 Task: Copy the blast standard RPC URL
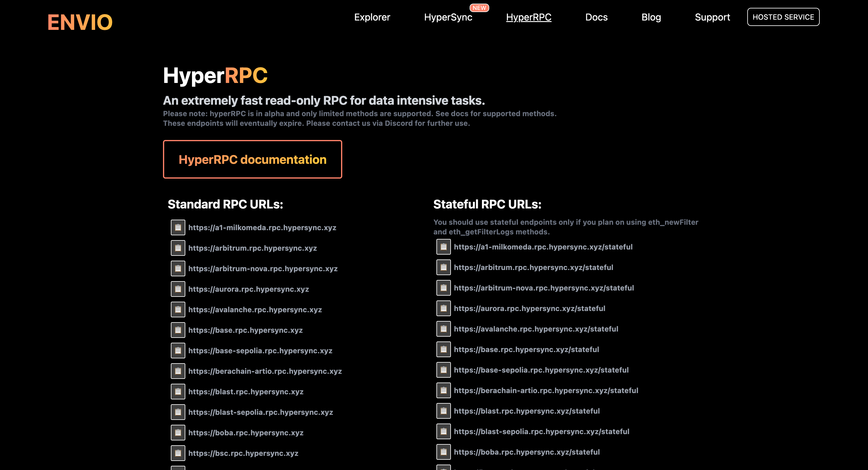coord(178,392)
